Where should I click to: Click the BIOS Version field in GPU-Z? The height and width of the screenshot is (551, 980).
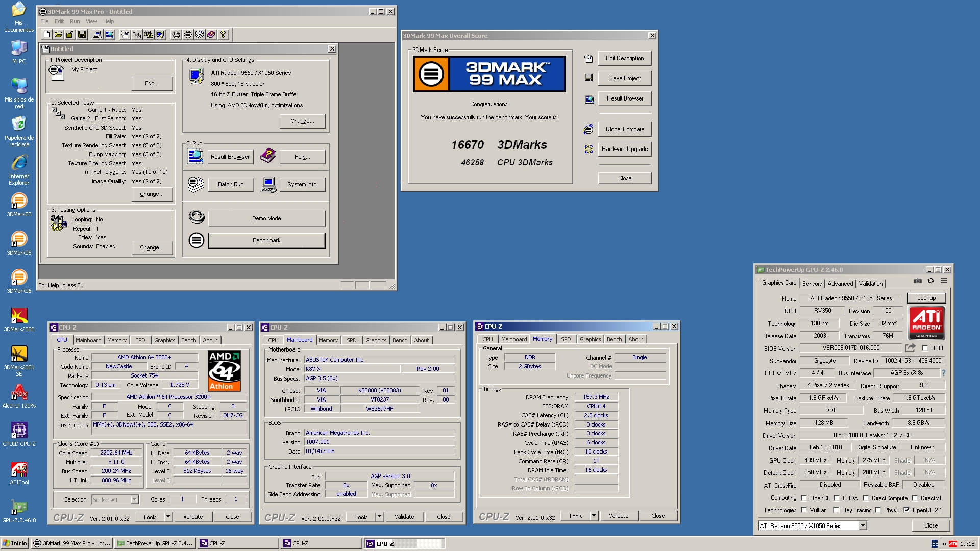[x=851, y=348]
